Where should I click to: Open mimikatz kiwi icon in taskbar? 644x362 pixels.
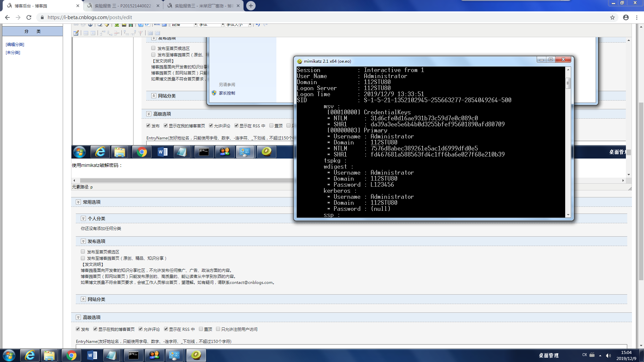[196, 355]
